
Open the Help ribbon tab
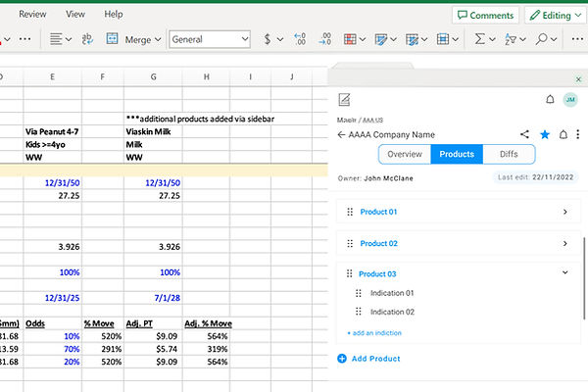pos(114,15)
